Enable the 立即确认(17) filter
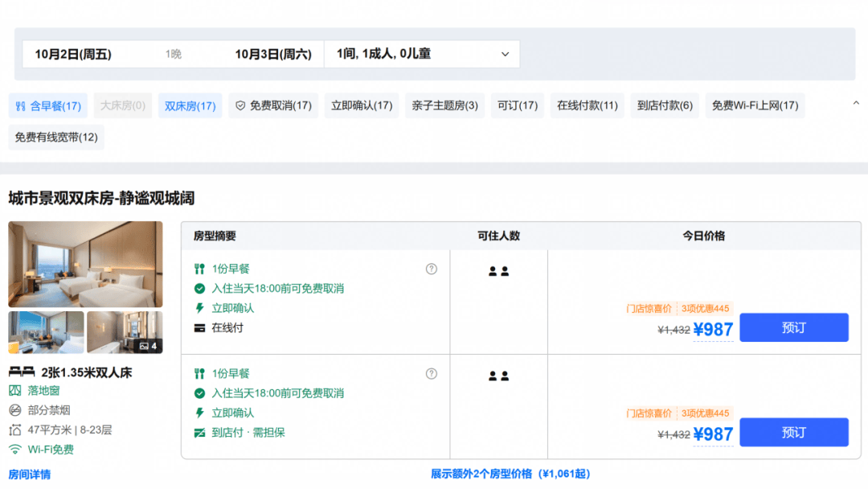This screenshot has width=868, height=489. click(362, 106)
